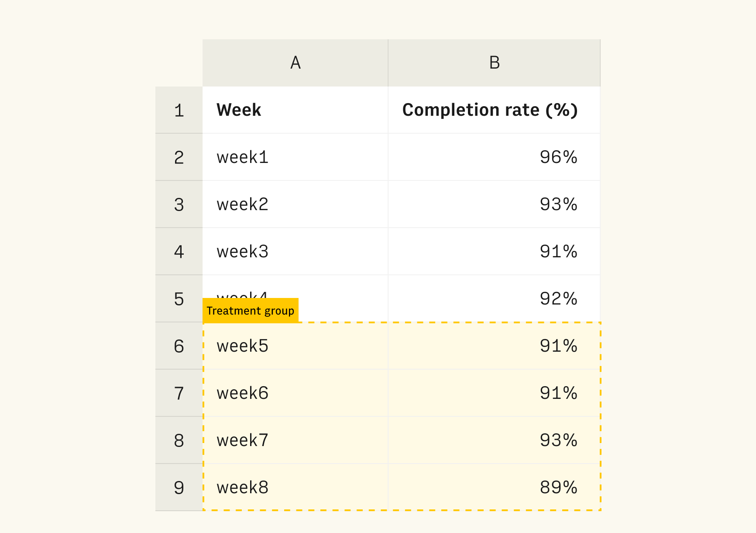Click the Week header cell

click(295, 110)
